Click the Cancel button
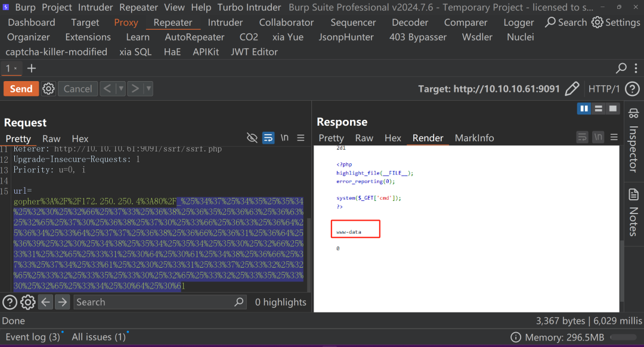 click(x=78, y=89)
